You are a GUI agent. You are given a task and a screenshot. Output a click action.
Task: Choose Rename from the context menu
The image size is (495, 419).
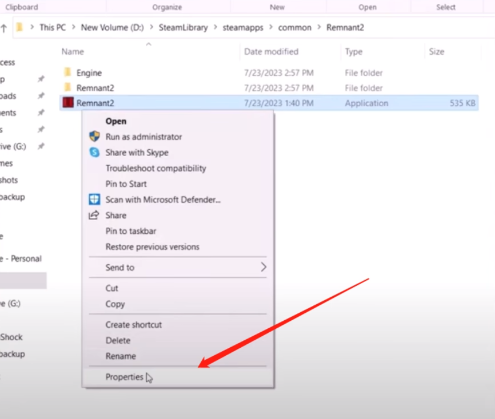click(178, 356)
